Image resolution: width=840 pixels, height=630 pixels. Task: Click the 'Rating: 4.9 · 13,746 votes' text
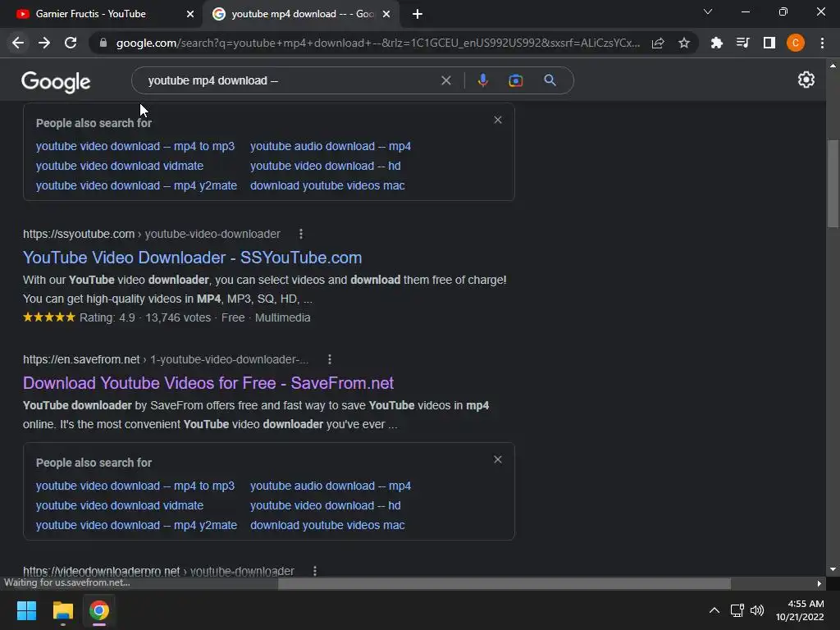tap(145, 317)
